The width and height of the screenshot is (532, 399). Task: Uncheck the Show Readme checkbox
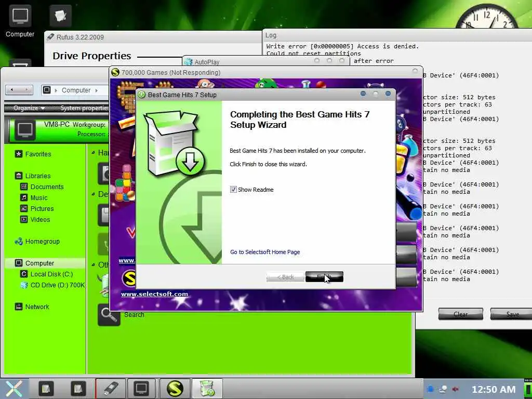pyautogui.click(x=233, y=189)
